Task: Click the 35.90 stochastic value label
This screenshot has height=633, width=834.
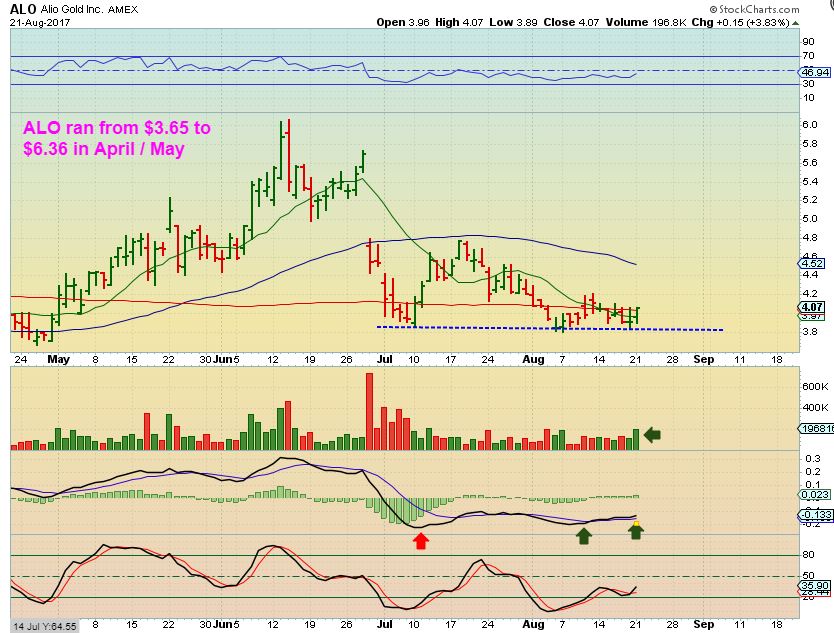Action: [814, 586]
